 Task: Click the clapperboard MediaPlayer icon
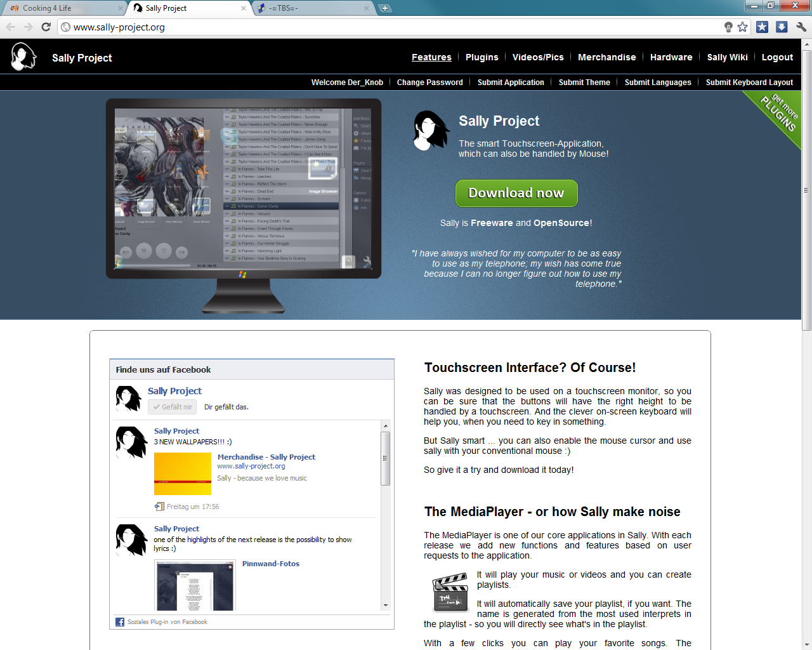click(450, 592)
